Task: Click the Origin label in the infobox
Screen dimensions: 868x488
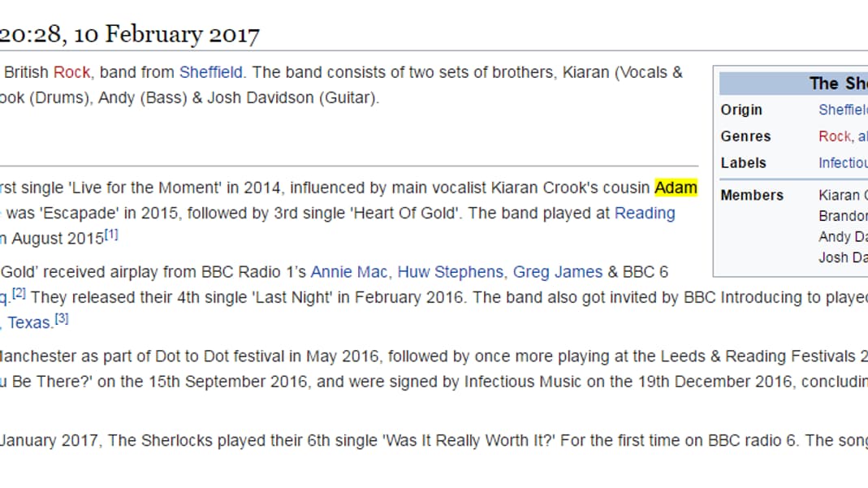Action: click(741, 110)
